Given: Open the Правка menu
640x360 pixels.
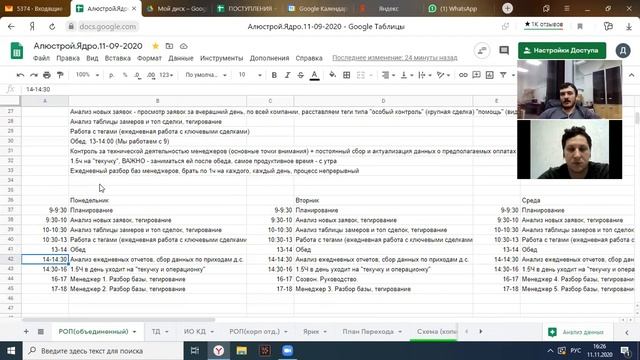Looking at the screenshot, I should [x=68, y=58].
